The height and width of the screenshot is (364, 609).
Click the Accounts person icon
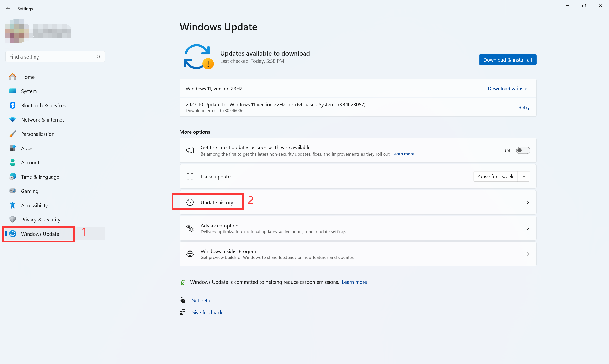pos(13,162)
